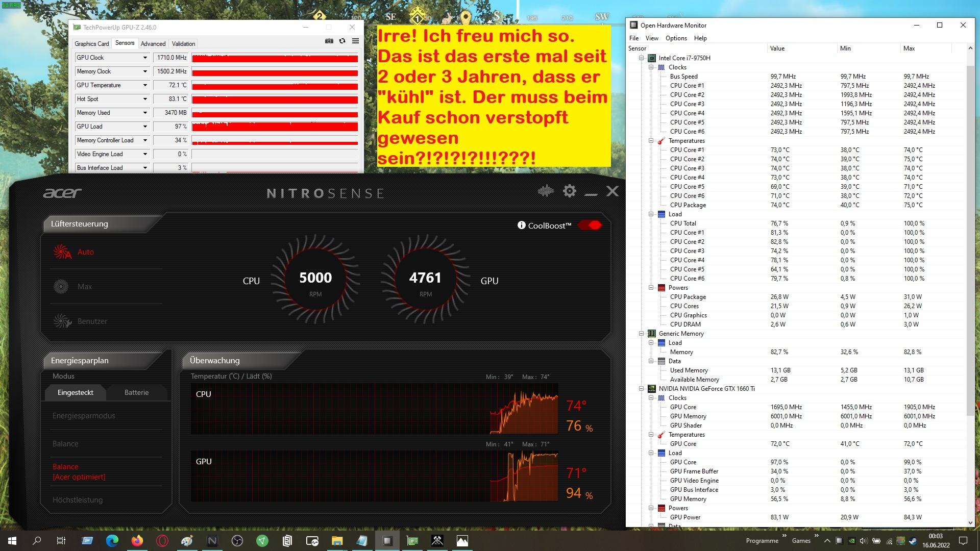Image resolution: width=980 pixels, height=551 pixels.
Task: Open NitroSense taskbar icon
Action: click(x=212, y=541)
